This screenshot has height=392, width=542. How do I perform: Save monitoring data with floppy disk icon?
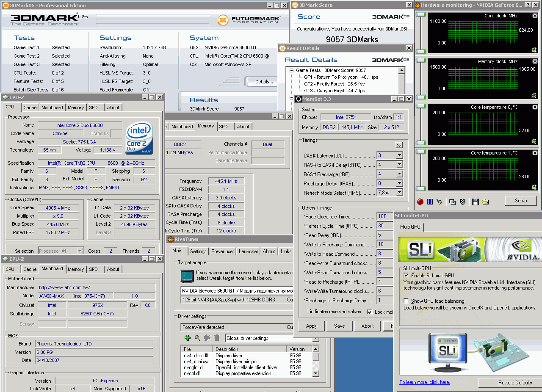[x=476, y=202]
